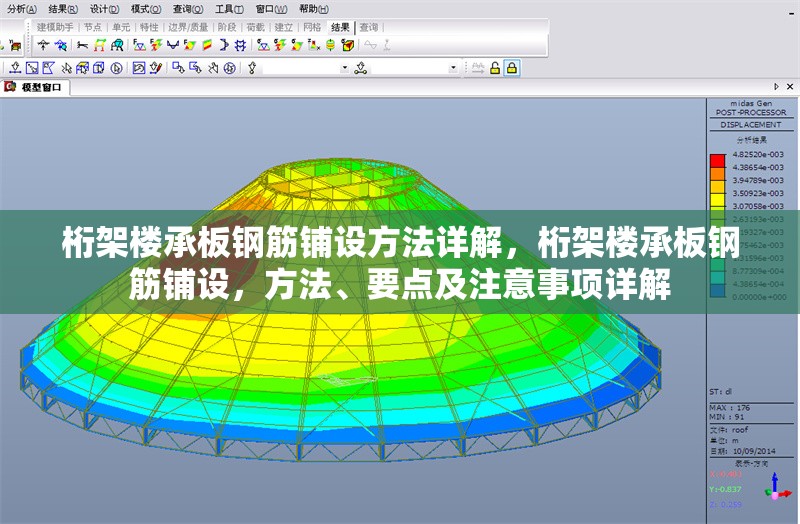This screenshot has height=524, width=800.
Task: Click the select volume box icon
Action: coord(99,68)
